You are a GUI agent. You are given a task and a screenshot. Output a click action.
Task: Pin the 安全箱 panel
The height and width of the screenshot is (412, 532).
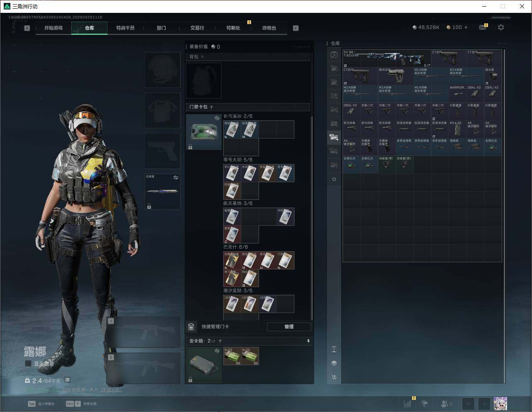tap(308, 341)
